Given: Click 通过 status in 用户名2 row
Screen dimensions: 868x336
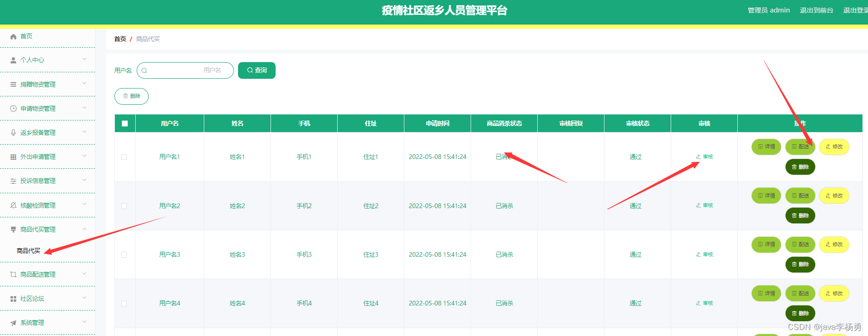Looking at the screenshot, I should point(635,206).
